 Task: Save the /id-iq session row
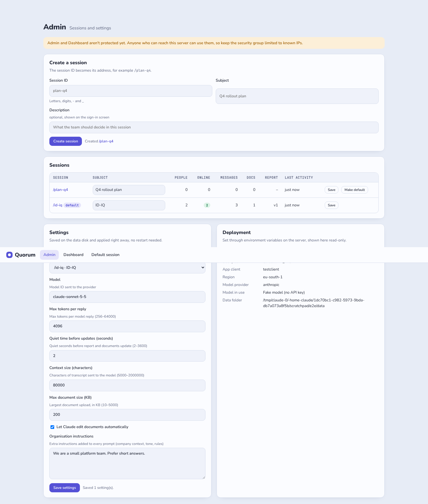(332, 205)
